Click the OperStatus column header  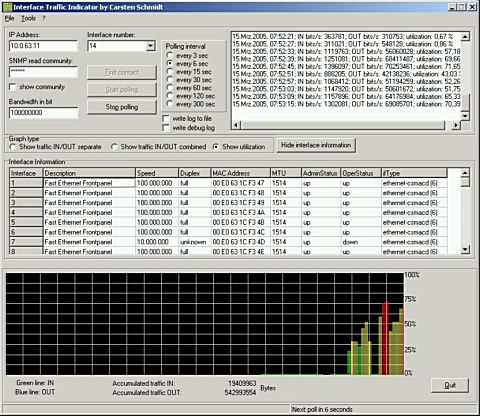tap(361, 173)
